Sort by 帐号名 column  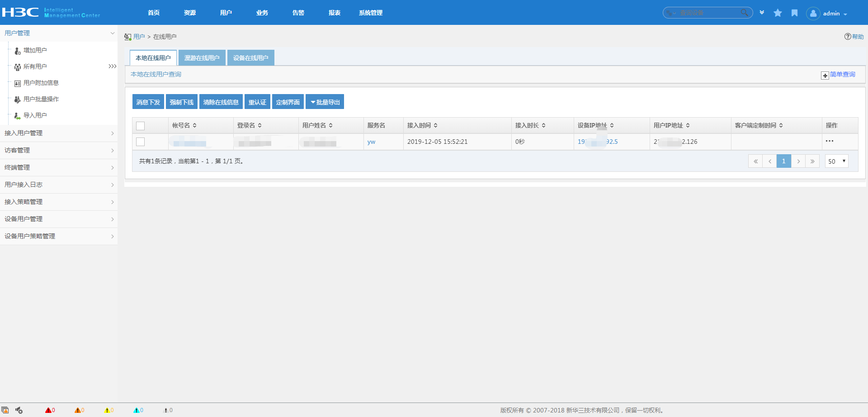(184, 125)
